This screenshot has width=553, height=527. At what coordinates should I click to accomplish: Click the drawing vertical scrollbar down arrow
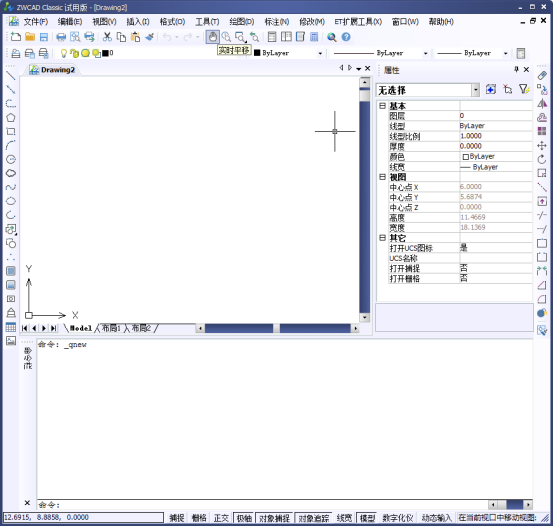[x=365, y=317]
